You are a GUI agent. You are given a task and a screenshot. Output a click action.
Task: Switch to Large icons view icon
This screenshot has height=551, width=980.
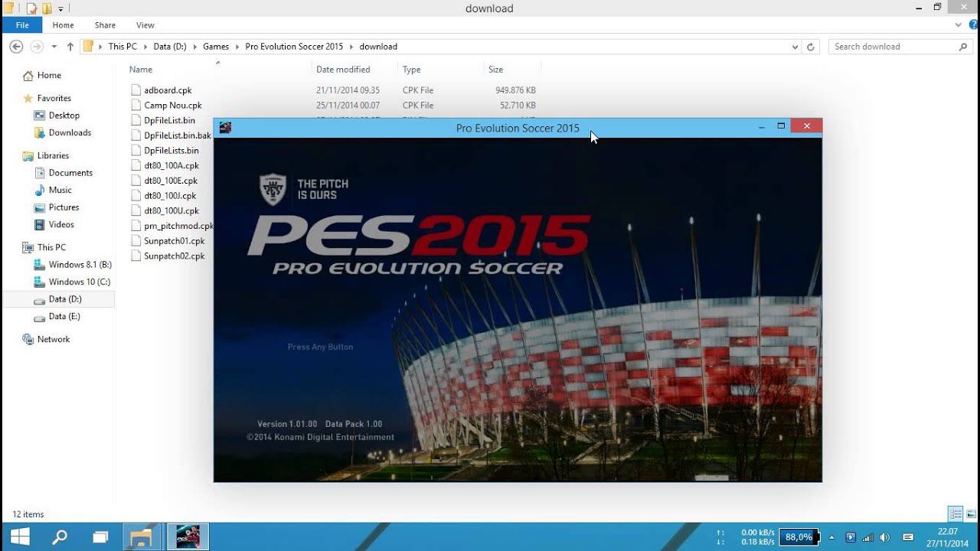coord(971,514)
